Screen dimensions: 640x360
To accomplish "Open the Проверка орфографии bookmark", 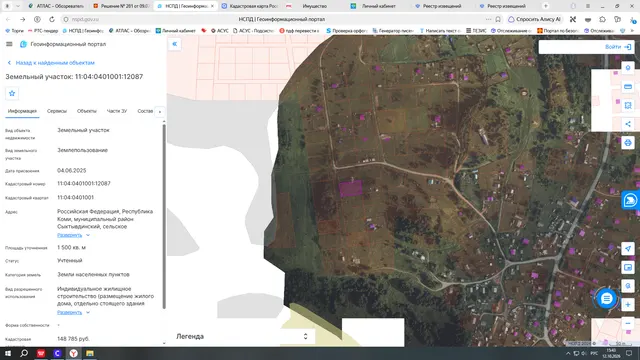I will click(347, 31).
